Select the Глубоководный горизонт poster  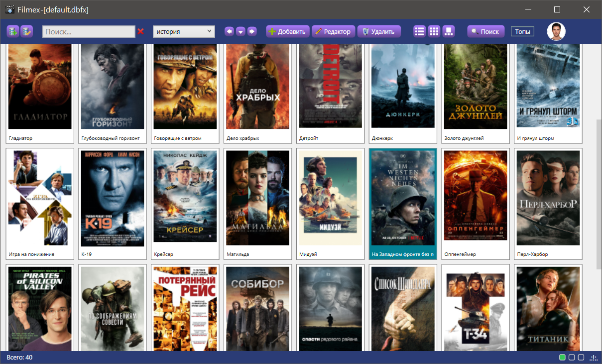[113, 86]
